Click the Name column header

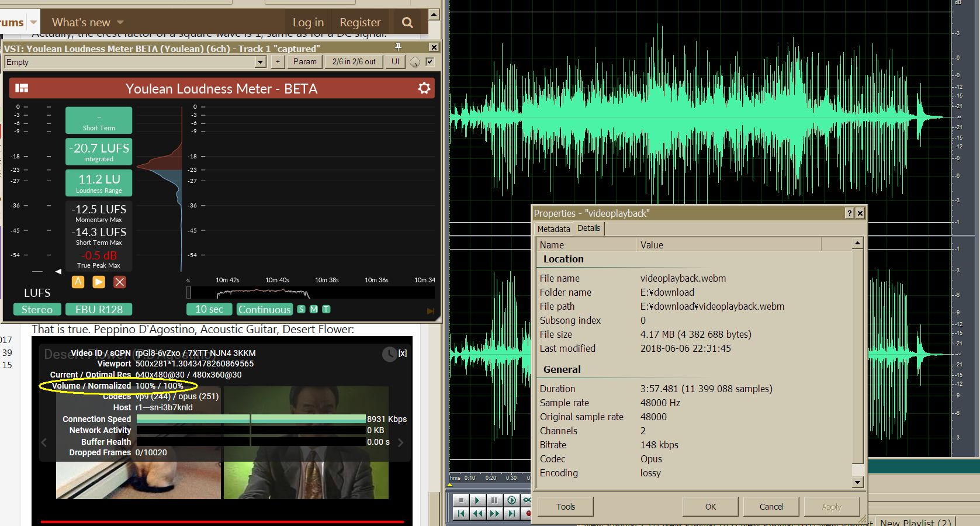[586, 244]
